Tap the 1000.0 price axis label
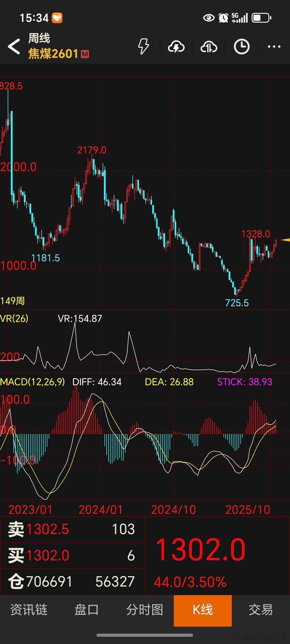 coord(18,265)
